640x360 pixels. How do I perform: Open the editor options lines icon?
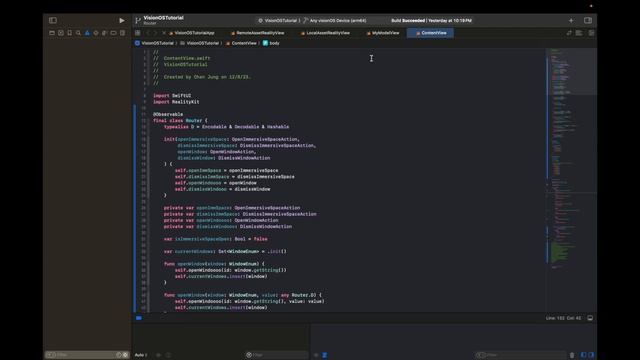579,33
